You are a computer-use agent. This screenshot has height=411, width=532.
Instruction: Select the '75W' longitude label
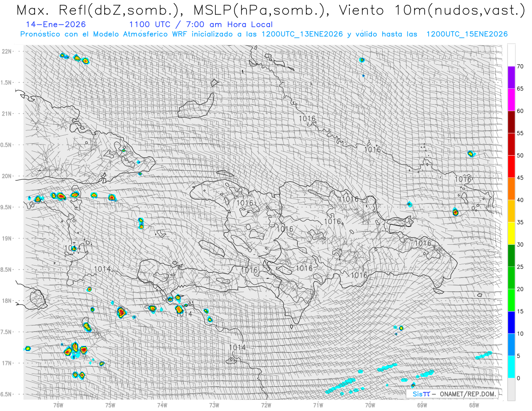[110, 405]
